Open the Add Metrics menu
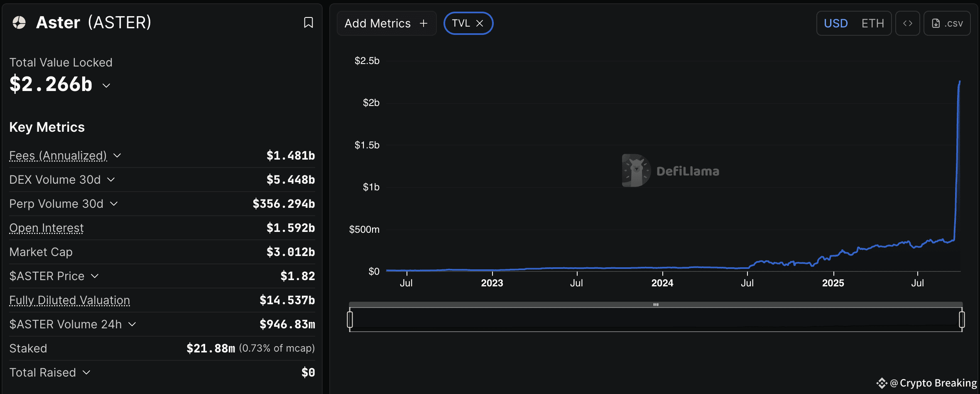Viewport: 980px width, 394px height. click(x=387, y=23)
